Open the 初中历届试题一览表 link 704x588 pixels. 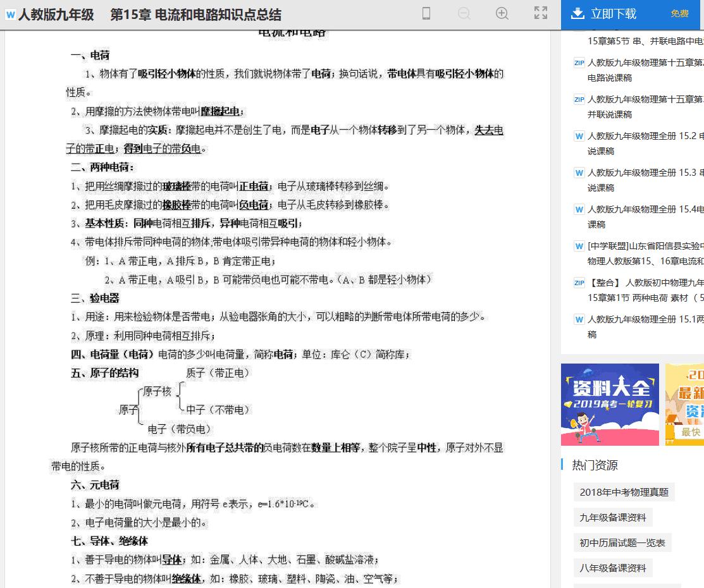click(x=622, y=542)
